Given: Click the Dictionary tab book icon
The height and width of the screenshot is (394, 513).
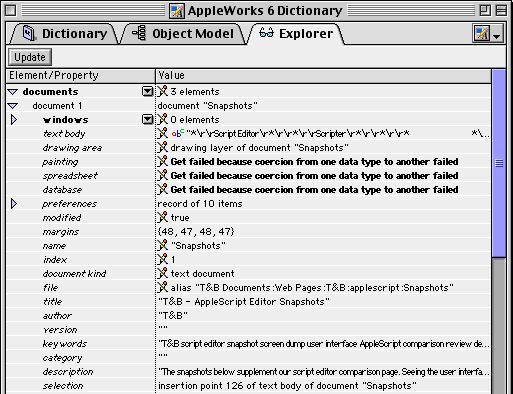Looking at the screenshot, I should point(29,33).
